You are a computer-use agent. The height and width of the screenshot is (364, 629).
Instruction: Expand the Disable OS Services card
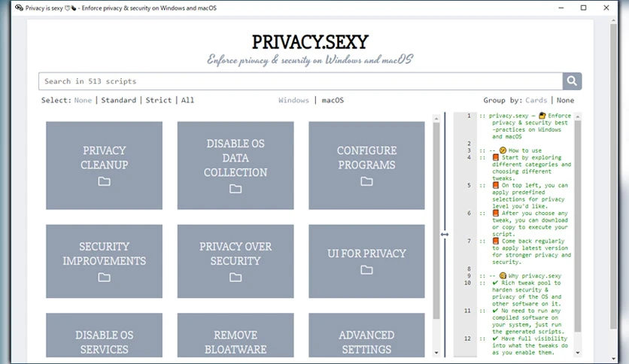coord(105,335)
